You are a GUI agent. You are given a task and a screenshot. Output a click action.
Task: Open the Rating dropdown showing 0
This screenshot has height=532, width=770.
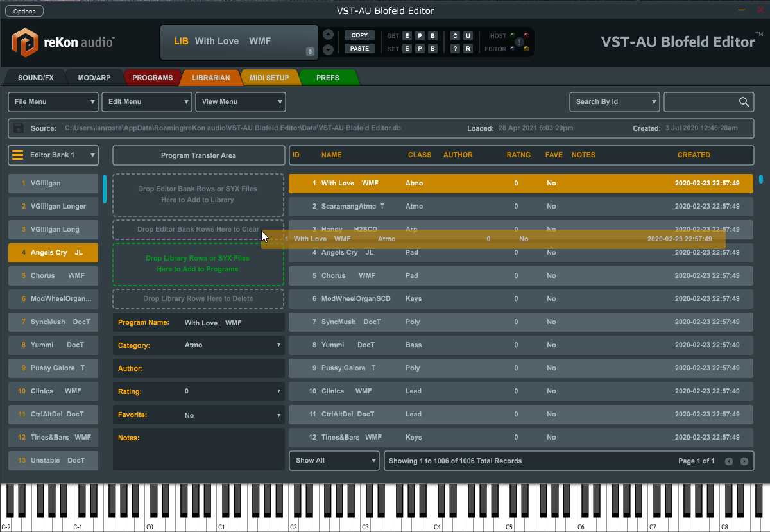(x=199, y=391)
